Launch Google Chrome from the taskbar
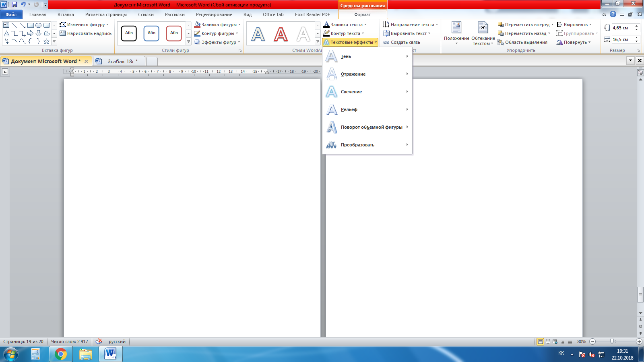 [x=60, y=354]
